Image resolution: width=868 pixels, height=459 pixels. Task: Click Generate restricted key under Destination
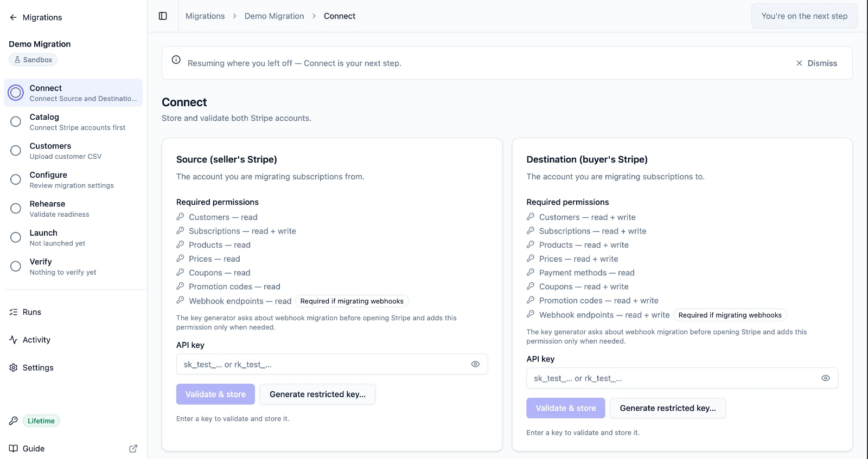click(668, 409)
